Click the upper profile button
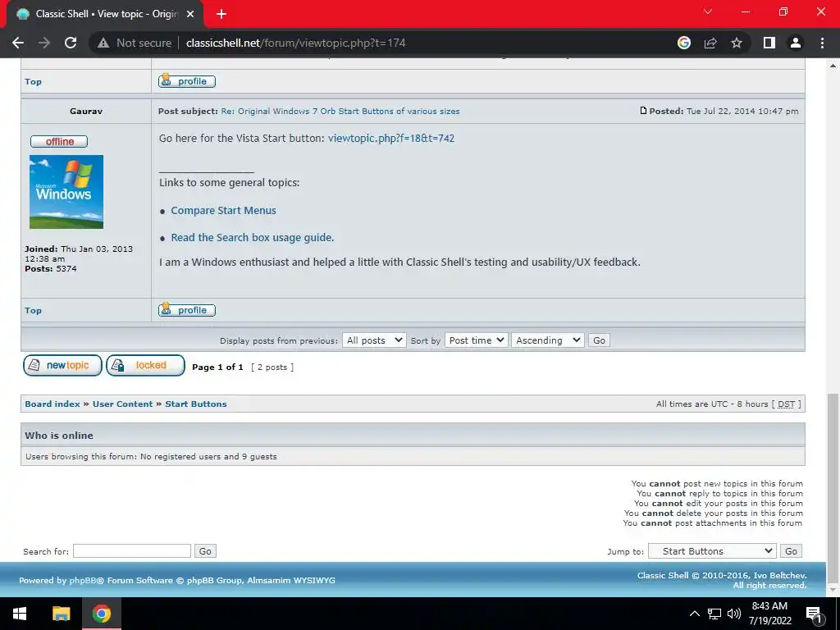The height and width of the screenshot is (630, 840). (x=187, y=81)
